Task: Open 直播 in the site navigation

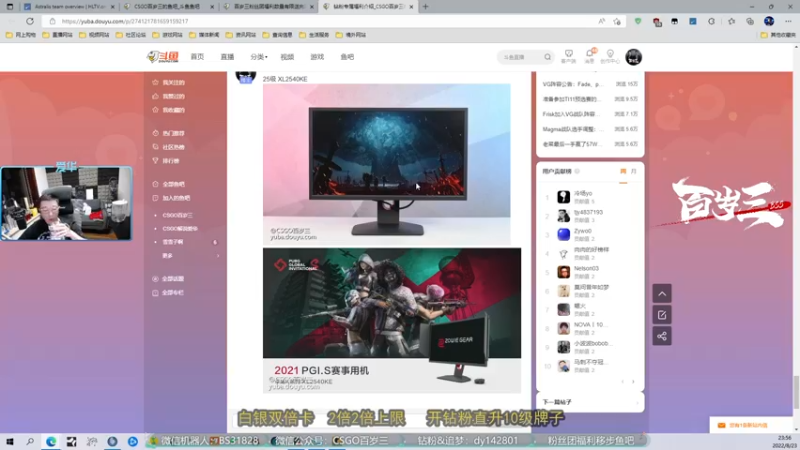Action: pos(227,57)
